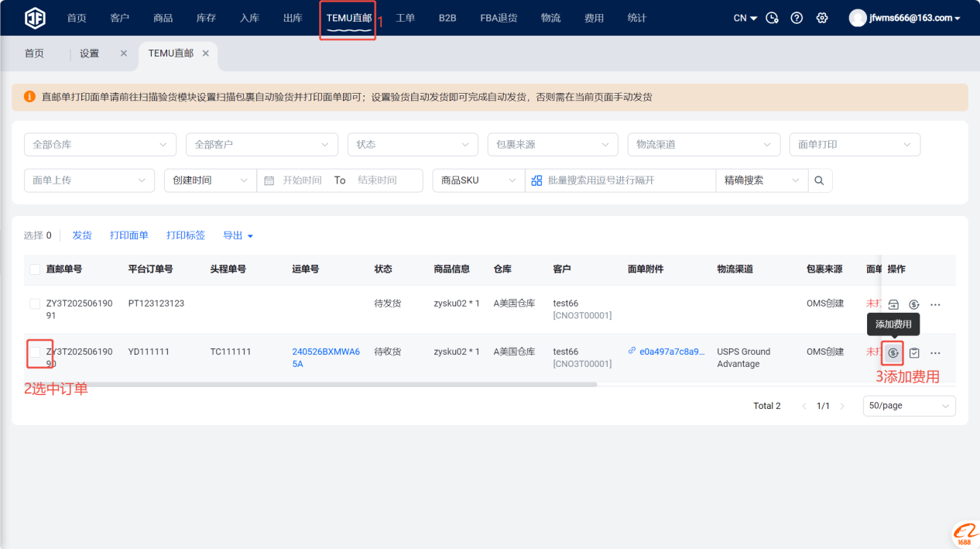
Task: Close the 设置 tab
Action: point(124,53)
